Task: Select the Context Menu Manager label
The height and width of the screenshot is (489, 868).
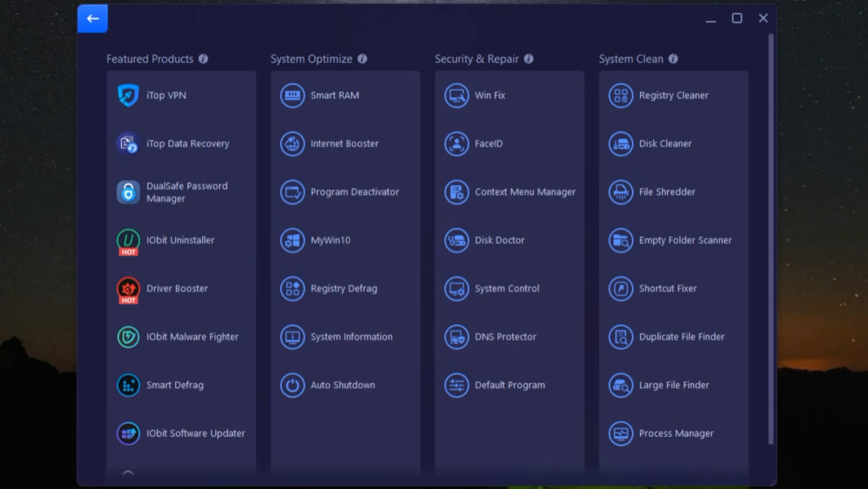Action: (525, 192)
